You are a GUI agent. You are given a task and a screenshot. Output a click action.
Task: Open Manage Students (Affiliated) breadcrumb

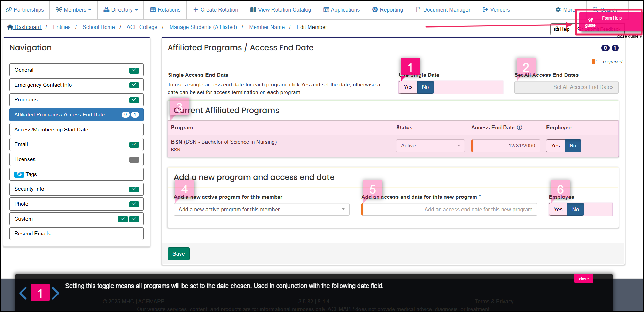pyautogui.click(x=203, y=27)
